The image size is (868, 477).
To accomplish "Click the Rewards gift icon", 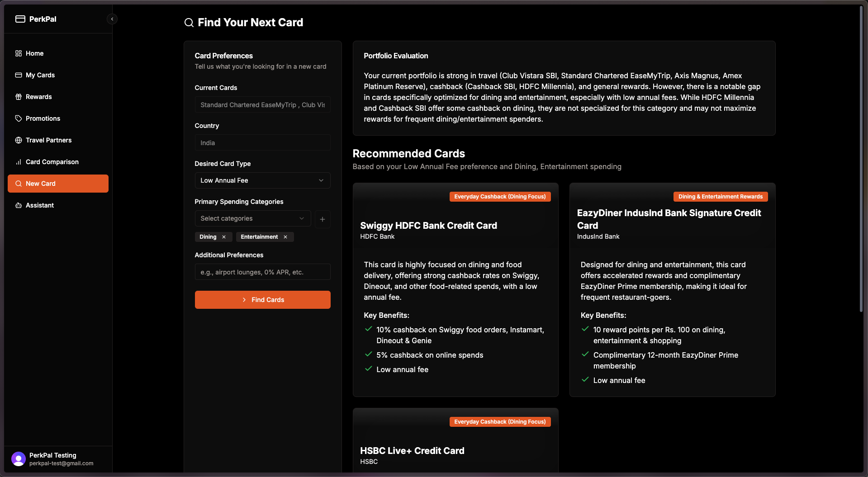I will coord(19,97).
